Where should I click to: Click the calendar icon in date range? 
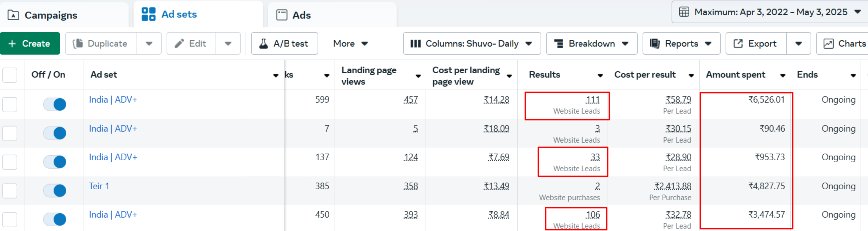[x=684, y=12]
